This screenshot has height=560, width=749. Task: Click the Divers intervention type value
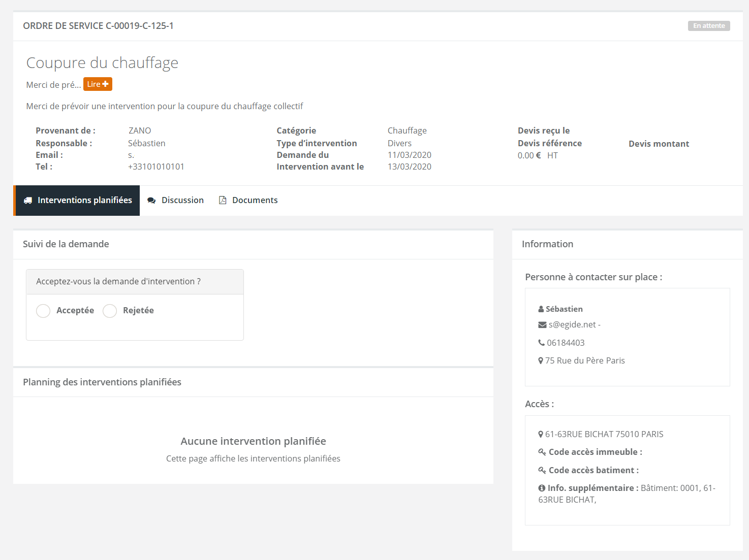[x=399, y=143]
